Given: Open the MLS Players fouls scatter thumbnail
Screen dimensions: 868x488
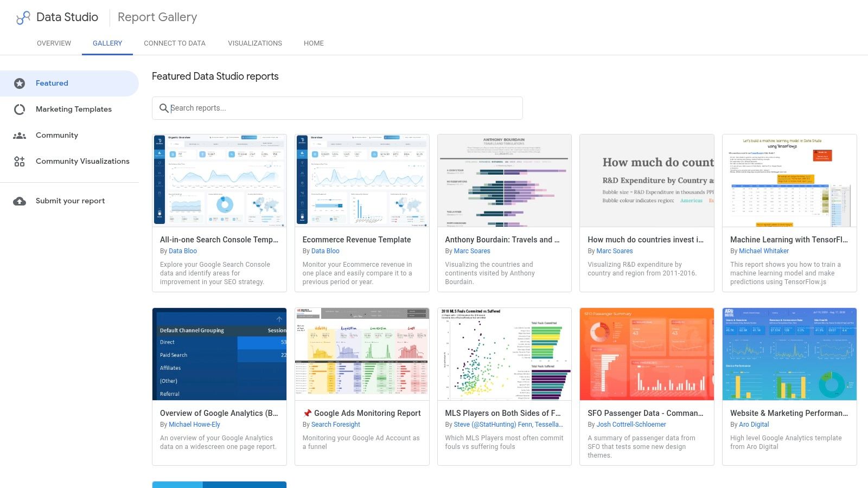Looking at the screenshot, I should pyautogui.click(x=505, y=354).
